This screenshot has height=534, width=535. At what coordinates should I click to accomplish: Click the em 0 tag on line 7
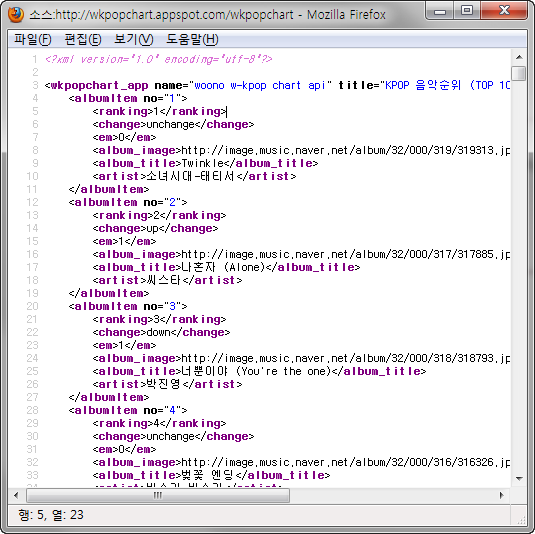[x=124, y=138]
